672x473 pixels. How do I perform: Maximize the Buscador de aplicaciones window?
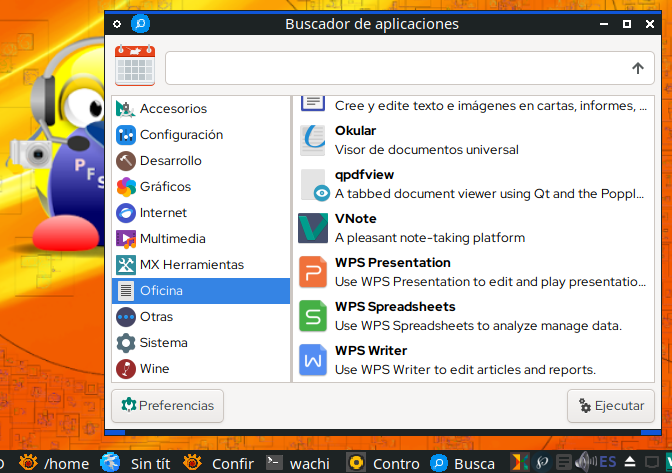point(627,24)
